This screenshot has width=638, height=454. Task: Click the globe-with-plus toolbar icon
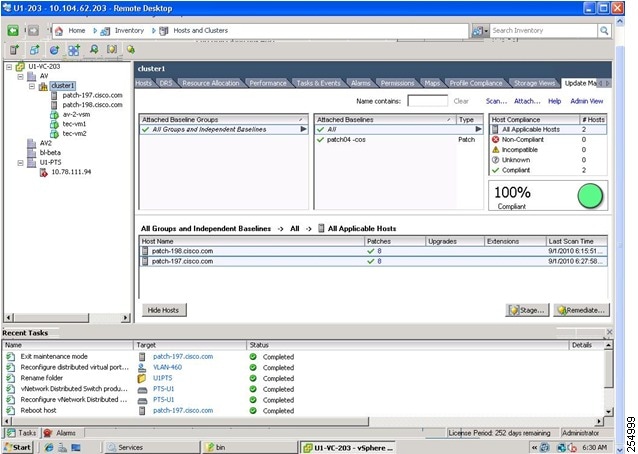pos(54,50)
